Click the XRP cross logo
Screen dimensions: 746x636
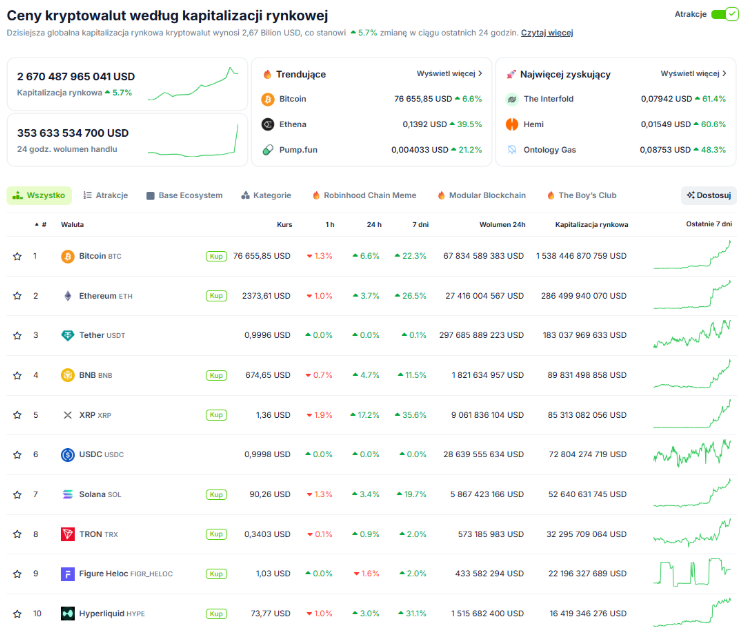pos(68,415)
